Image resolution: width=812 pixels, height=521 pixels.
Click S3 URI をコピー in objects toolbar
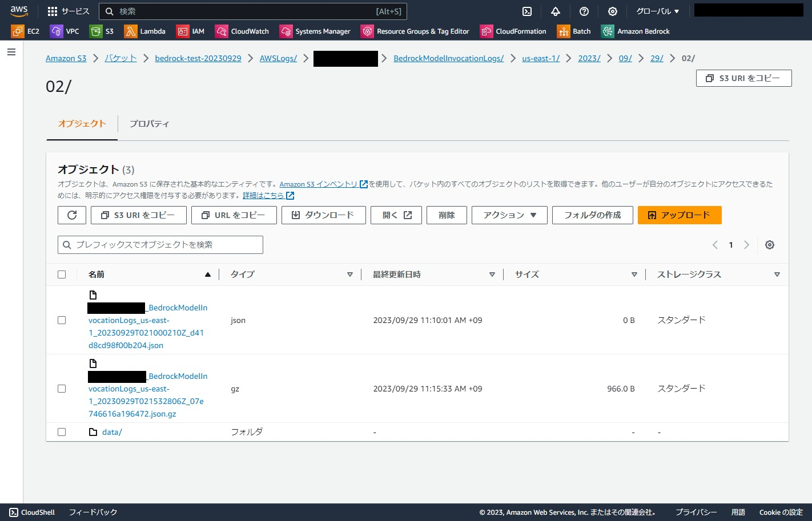click(139, 215)
